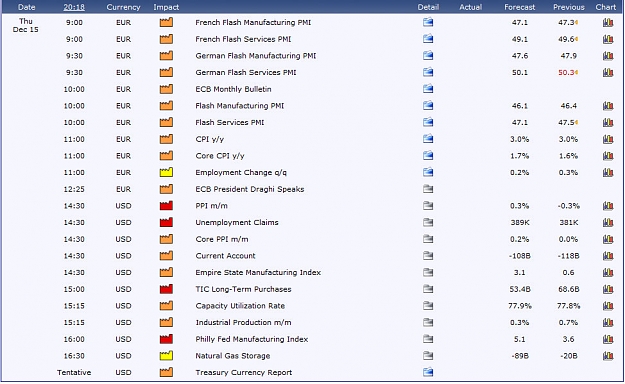This screenshot has width=625, height=384.
Task: Click orange impact icon for Treasury Currency Report
Action: coord(166,372)
